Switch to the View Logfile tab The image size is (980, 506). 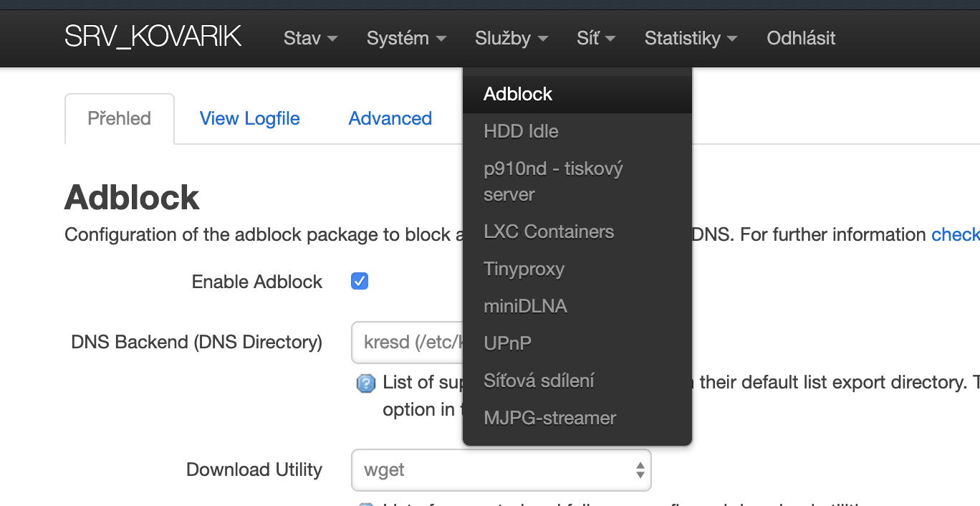pos(249,118)
